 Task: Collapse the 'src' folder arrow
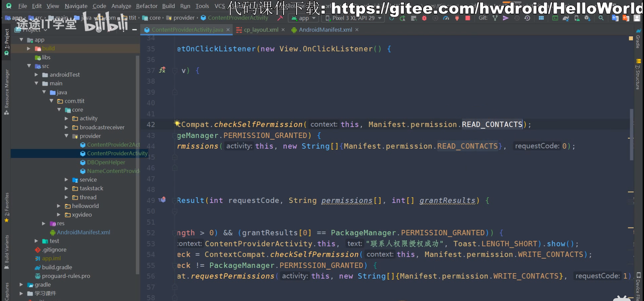pos(29,66)
